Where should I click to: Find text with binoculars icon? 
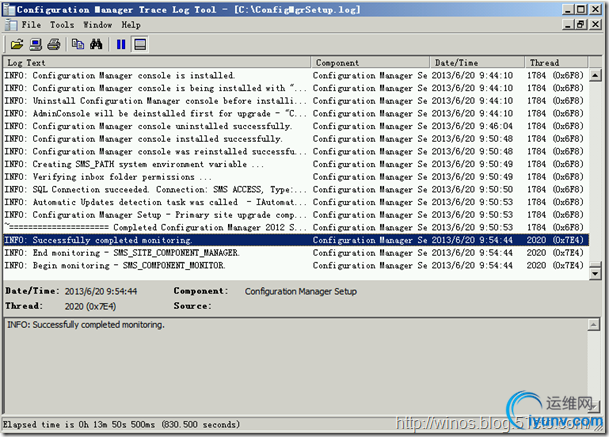pyautogui.click(x=96, y=44)
